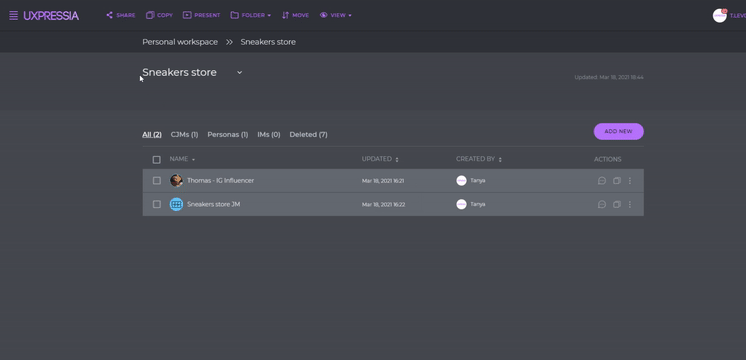
Task: Check the box for Thomas - IG Influencer
Action: pos(157,181)
